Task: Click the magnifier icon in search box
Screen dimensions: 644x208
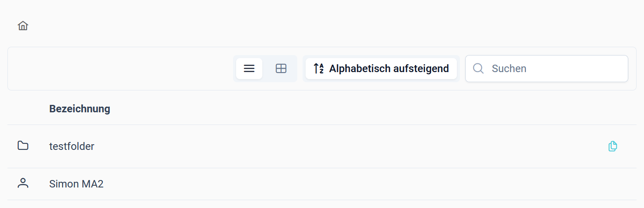Action: [x=478, y=69]
